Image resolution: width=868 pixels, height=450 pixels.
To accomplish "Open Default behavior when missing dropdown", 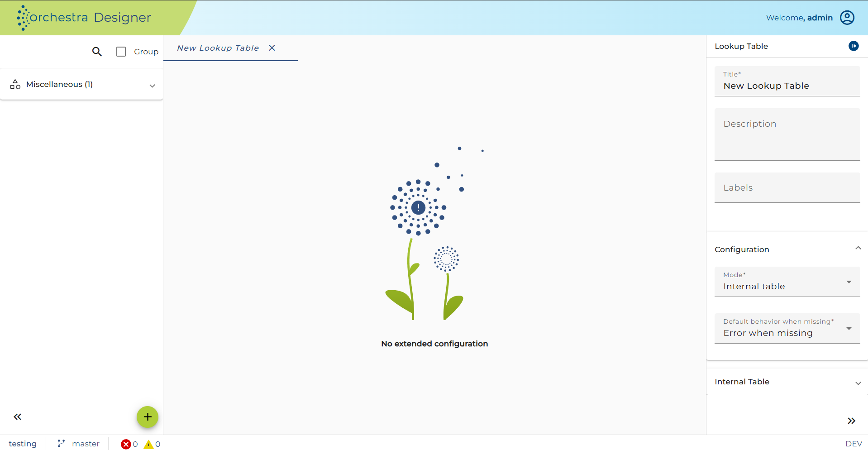I will 787,328.
